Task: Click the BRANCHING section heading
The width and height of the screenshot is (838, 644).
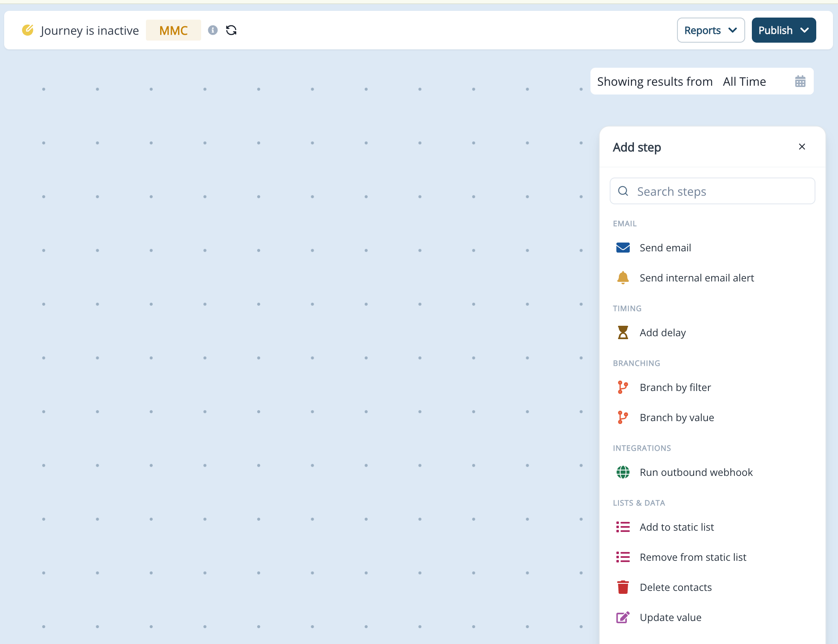Action: click(636, 363)
